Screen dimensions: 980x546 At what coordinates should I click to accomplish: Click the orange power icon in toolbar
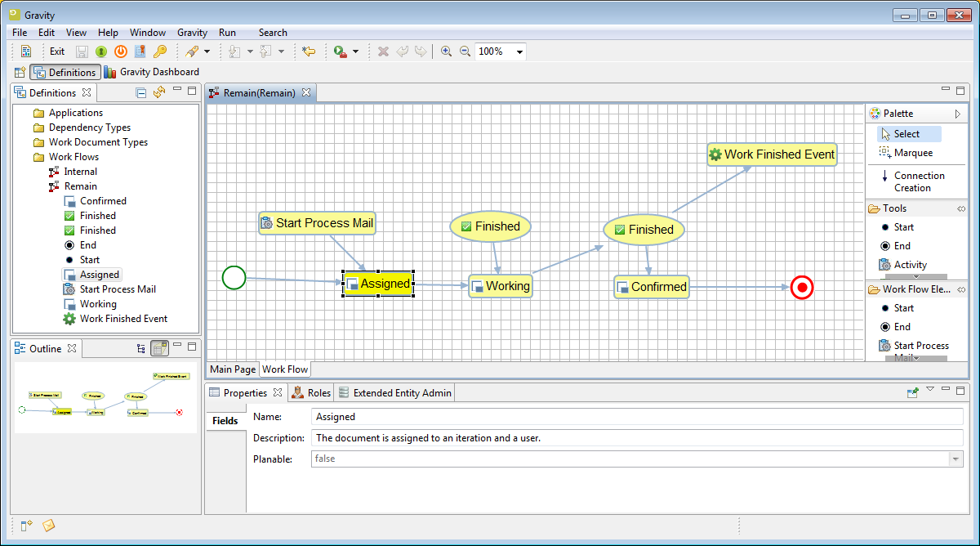(x=121, y=51)
